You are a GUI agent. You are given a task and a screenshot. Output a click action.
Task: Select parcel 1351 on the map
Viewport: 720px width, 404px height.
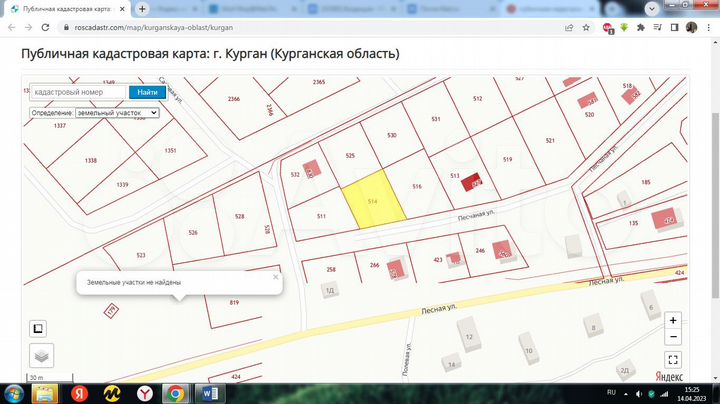click(x=170, y=151)
